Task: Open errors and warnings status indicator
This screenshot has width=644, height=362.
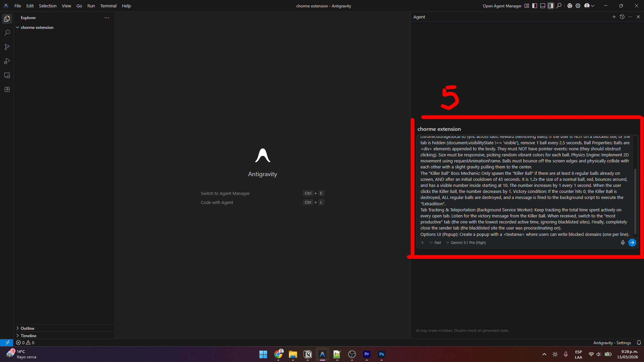Action: pos(25,343)
